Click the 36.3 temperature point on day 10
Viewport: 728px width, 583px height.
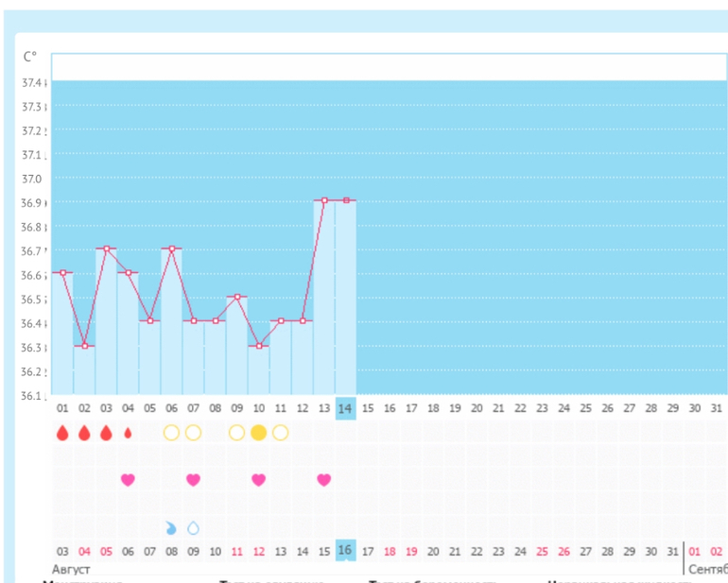coord(258,346)
